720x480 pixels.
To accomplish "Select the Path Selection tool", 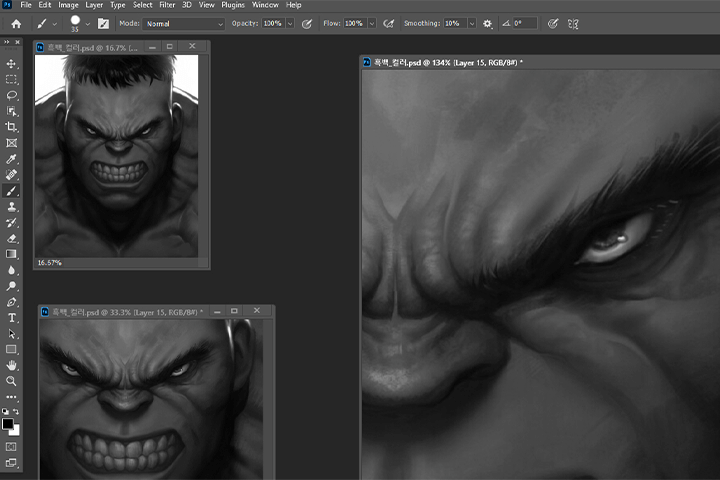I will 11,334.
